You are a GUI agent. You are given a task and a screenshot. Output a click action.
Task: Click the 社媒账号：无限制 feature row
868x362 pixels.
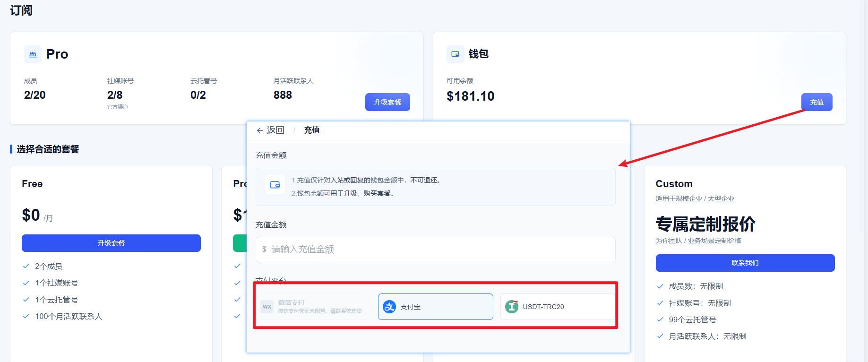(694, 303)
